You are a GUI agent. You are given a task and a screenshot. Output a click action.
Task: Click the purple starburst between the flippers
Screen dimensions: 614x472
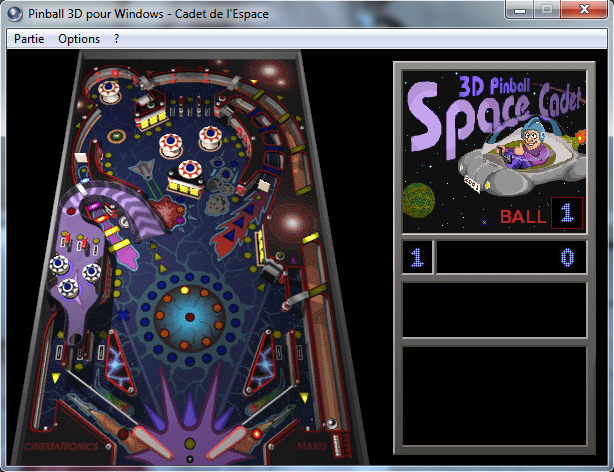(x=190, y=419)
